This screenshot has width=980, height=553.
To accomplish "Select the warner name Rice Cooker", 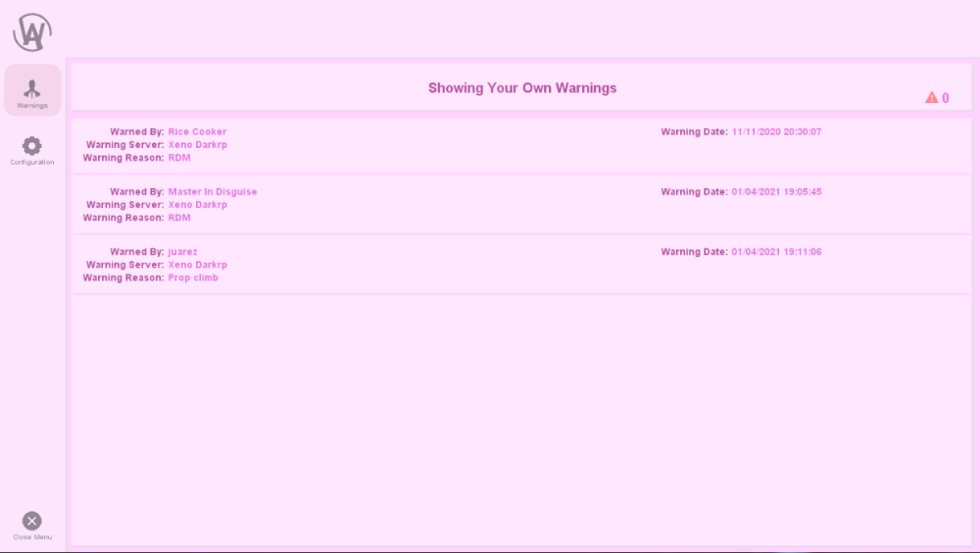I will coord(197,131).
